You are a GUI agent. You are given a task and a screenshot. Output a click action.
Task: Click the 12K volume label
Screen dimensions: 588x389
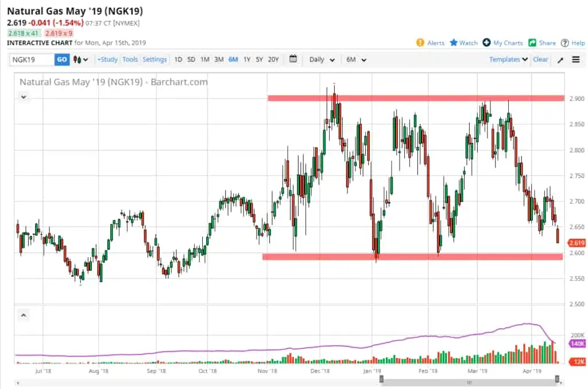pos(578,361)
